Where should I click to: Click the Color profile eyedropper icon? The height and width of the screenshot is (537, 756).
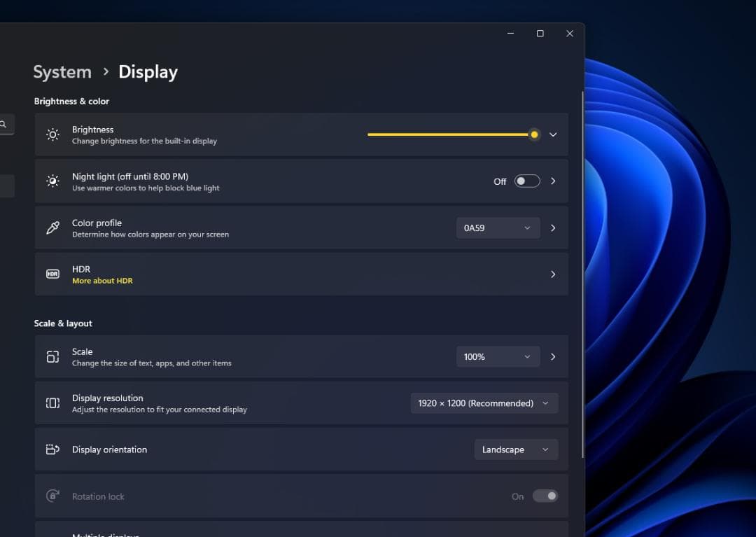[52, 228]
